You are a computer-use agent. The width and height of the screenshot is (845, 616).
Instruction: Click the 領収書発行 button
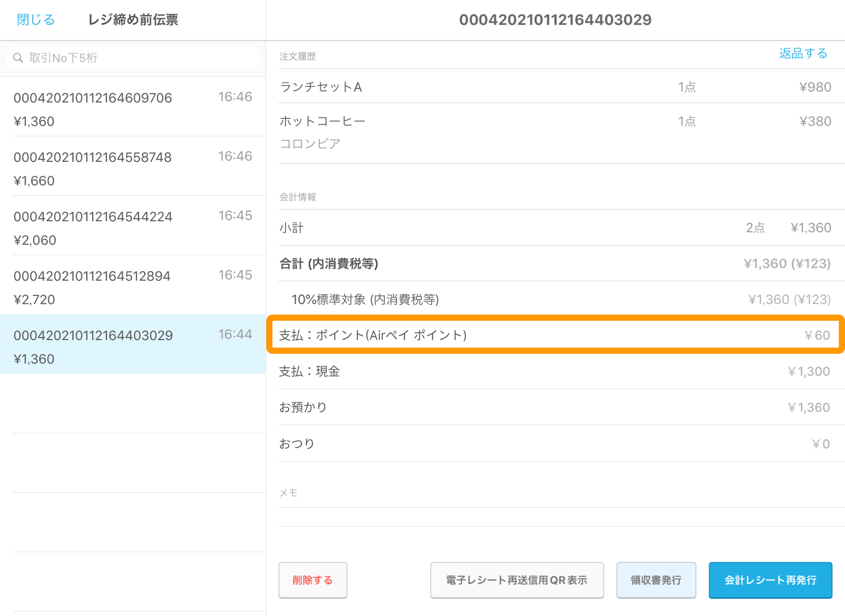(x=656, y=580)
